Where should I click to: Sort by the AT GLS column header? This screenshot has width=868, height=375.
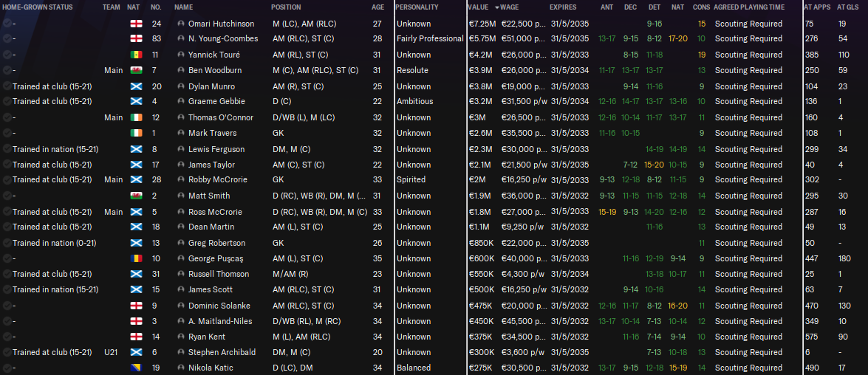point(847,7)
